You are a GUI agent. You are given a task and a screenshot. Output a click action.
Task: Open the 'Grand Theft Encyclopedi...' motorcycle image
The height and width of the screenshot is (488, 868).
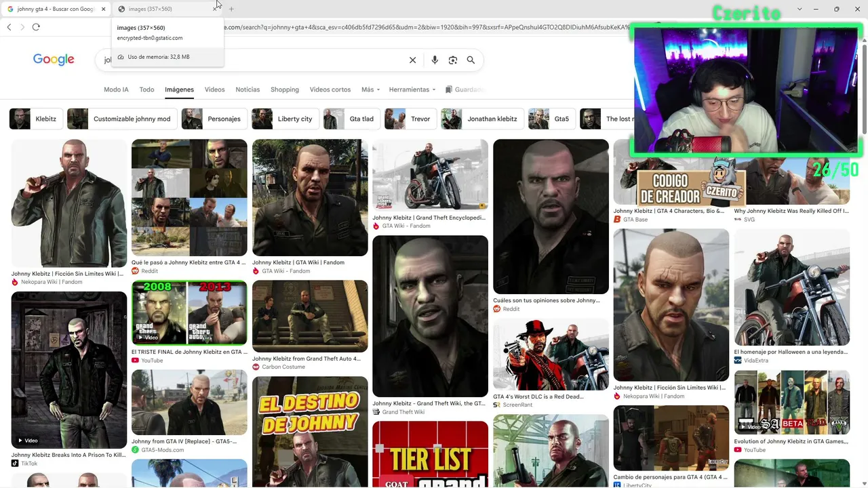click(x=430, y=176)
